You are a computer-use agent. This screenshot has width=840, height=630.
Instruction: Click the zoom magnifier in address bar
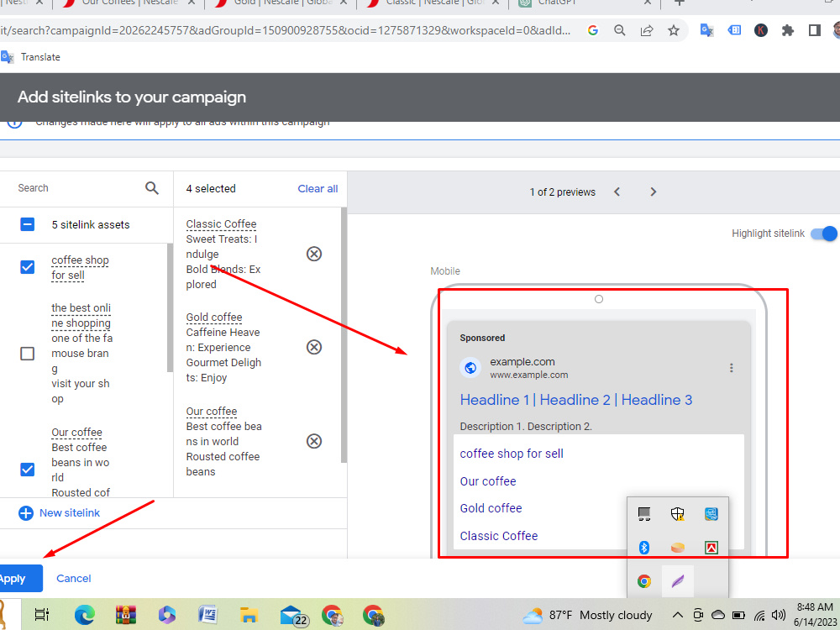point(620,30)
